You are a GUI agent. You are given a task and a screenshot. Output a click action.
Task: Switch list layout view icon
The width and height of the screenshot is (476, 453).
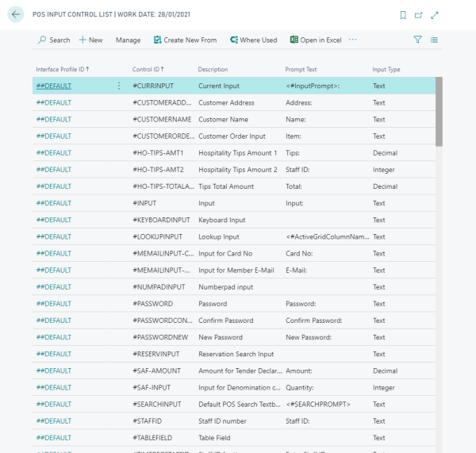[434, 40]
